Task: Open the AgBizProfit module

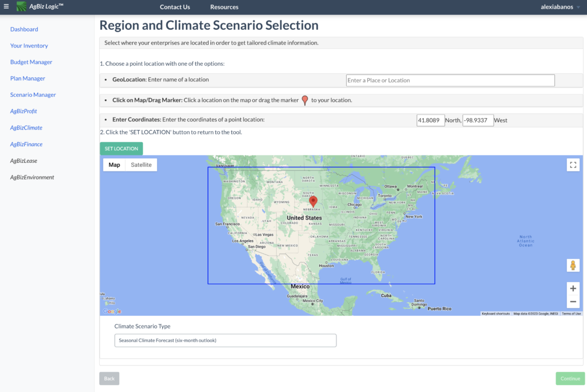Action: pos(23,111)
